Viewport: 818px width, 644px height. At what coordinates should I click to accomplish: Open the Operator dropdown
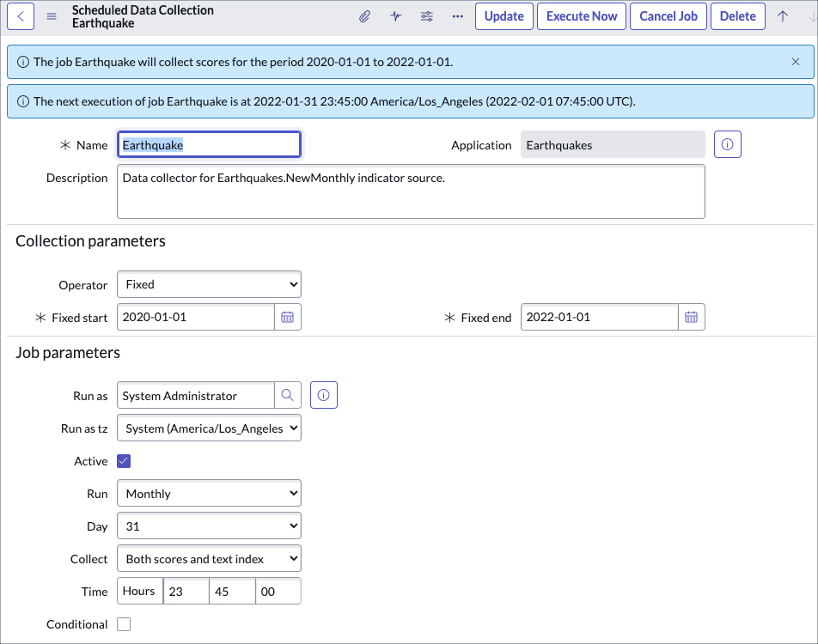(x=209, y=283)
